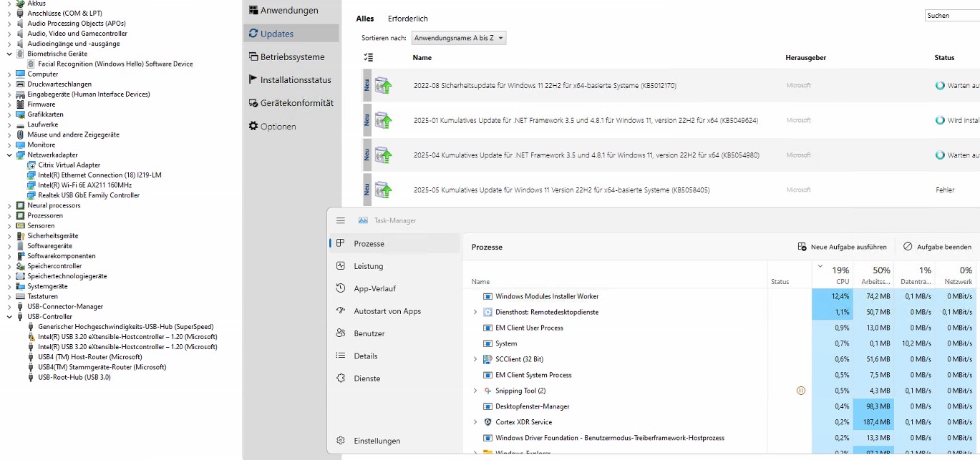This screenshot has width=980, height=460.
Task: Open Optionen in Software Center
Action: click(x=291, y=126)
